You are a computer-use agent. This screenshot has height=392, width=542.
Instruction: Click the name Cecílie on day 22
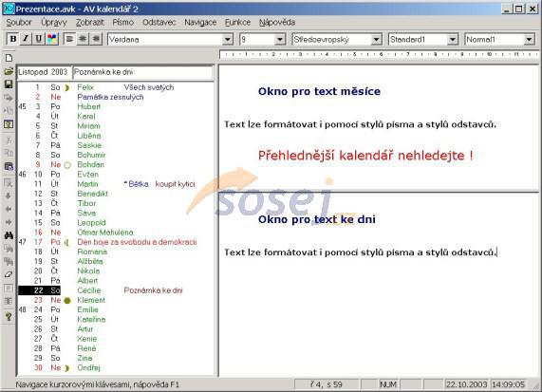coord(89,290)
